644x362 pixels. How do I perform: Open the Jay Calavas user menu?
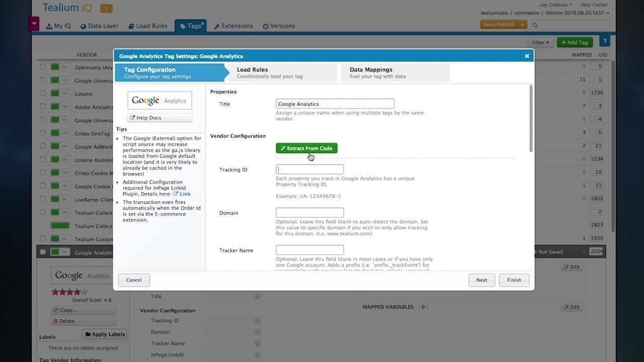[556, 5]
